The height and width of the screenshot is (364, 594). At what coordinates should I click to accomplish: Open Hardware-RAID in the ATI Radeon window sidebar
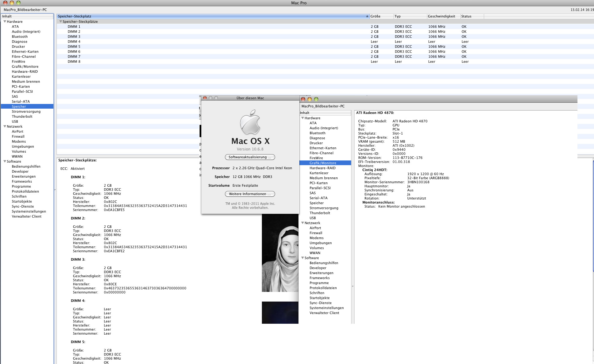pyautogui.click(x=322, y=168)
